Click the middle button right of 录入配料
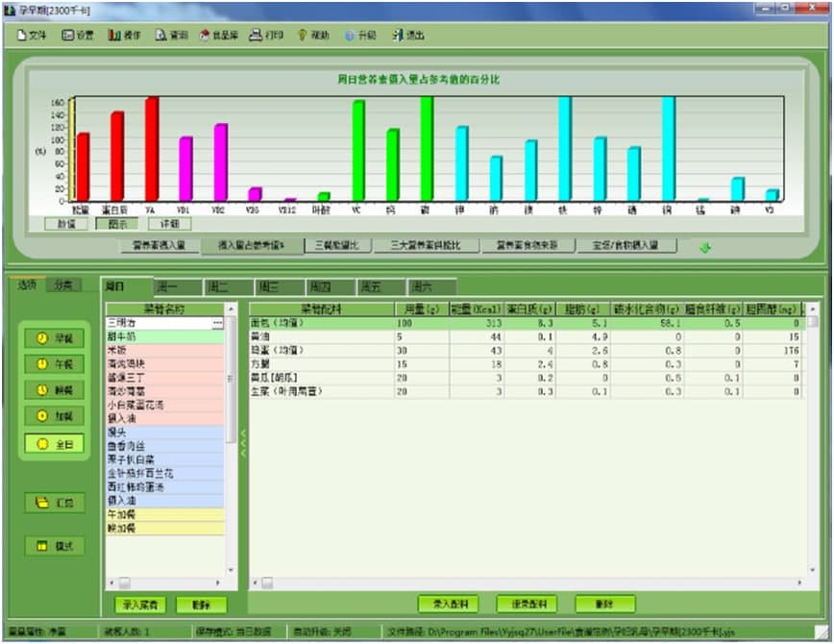The image size is (834, 644). pyautogui.click(x=527, y=604)
